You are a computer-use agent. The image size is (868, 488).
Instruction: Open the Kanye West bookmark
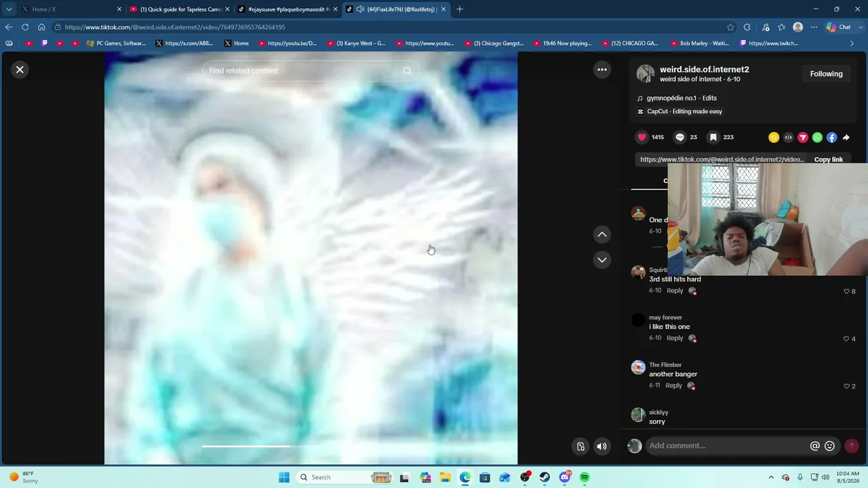click(x=355, y=43)
